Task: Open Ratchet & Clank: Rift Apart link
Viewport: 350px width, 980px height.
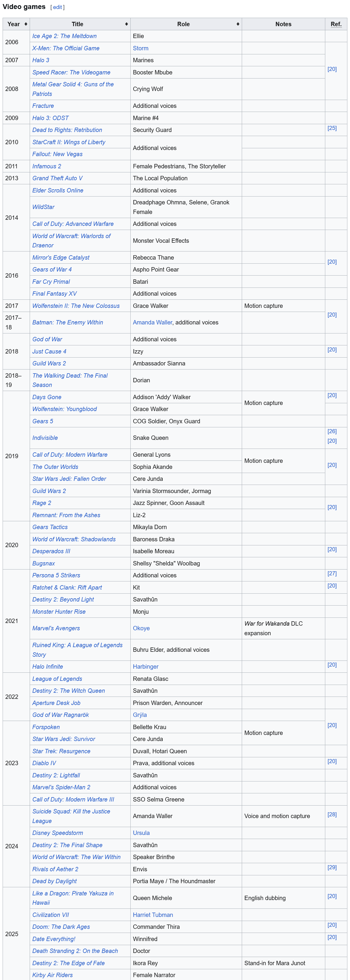Action: pos(67,588)
